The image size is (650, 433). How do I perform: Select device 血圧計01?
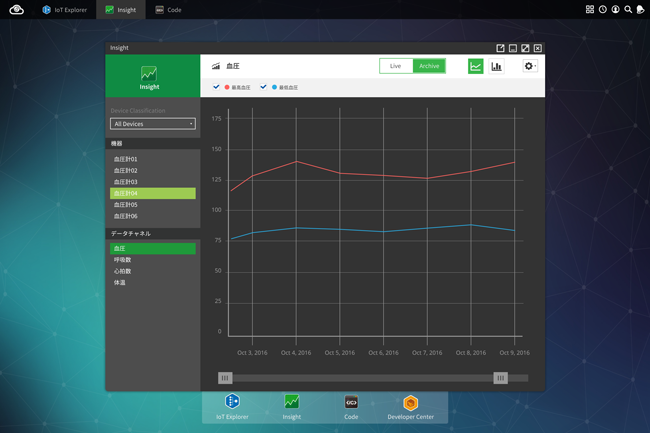tap(153, 159)
